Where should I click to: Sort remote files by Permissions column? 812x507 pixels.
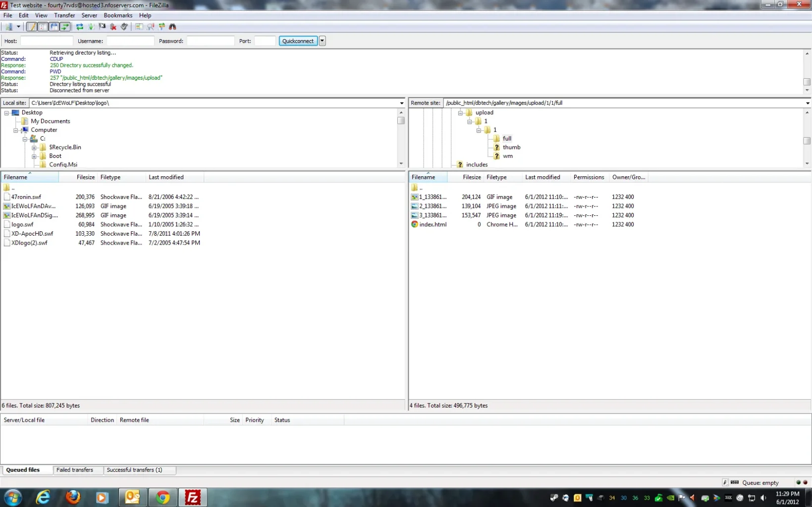click(x=589, y=177)
